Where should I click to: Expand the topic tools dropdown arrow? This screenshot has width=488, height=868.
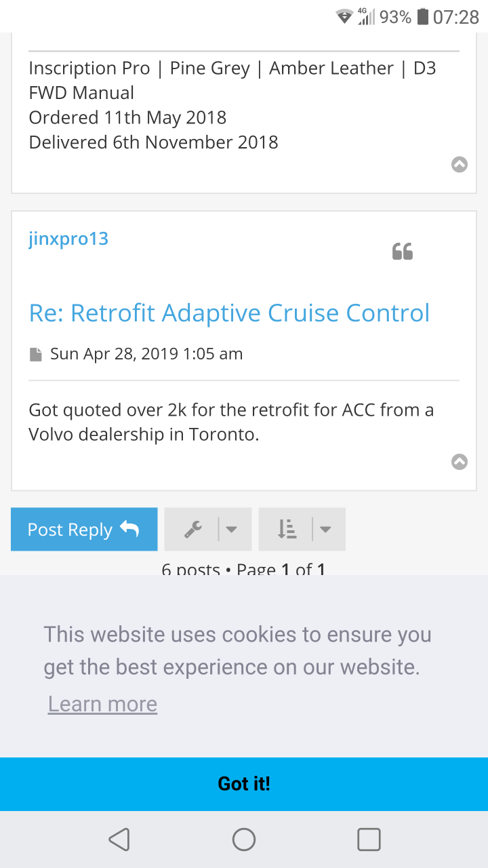click(x=232, y=529)
